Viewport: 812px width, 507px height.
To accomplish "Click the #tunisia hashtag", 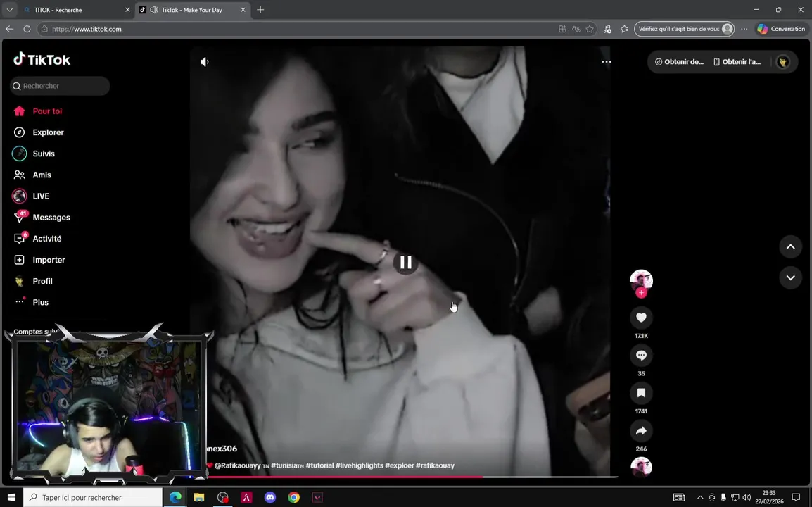I will click(287, 465).
